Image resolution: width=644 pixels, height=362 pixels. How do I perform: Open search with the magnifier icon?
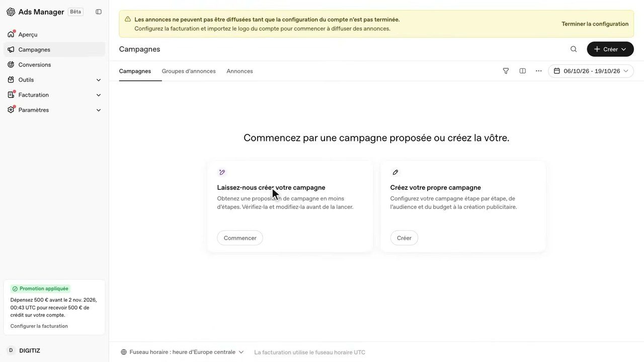(x=574, y=49)
